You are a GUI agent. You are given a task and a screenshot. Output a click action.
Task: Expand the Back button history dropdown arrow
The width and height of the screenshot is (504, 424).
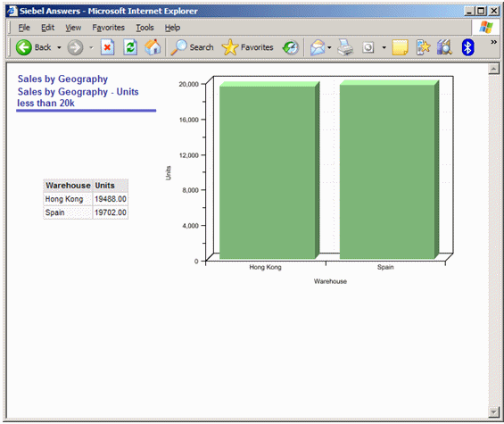(x=59, y=47)
